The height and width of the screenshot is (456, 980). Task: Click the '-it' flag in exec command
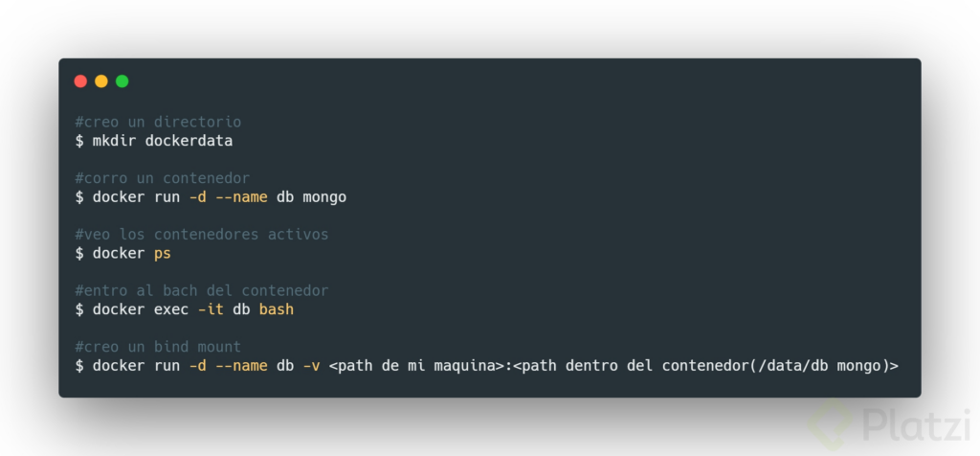[x=211, y=309]
